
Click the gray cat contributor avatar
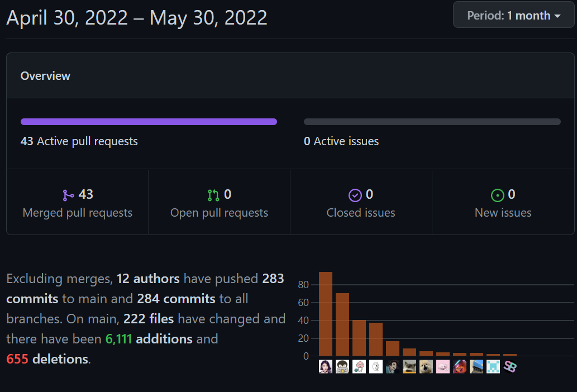(x=409, y=367)
